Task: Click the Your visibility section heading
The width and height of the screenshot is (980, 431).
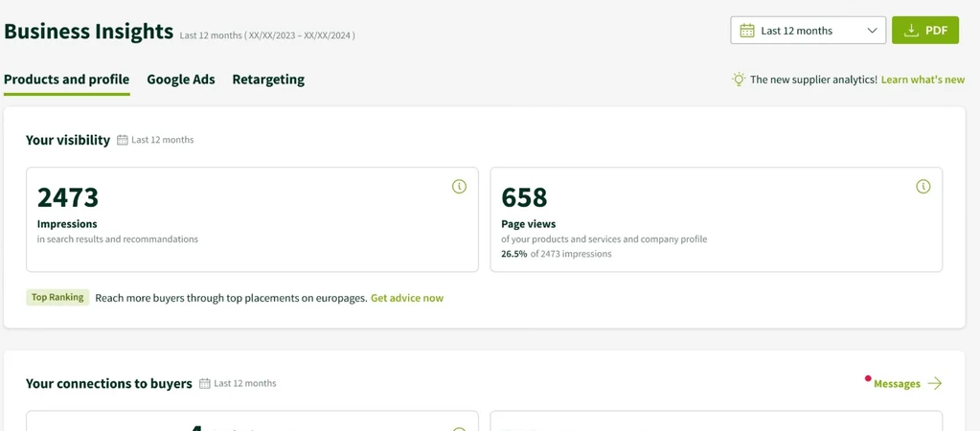Action: tap(67, 140)
